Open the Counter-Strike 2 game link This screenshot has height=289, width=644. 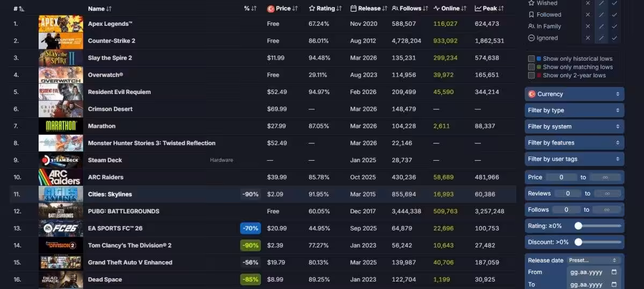112,41
